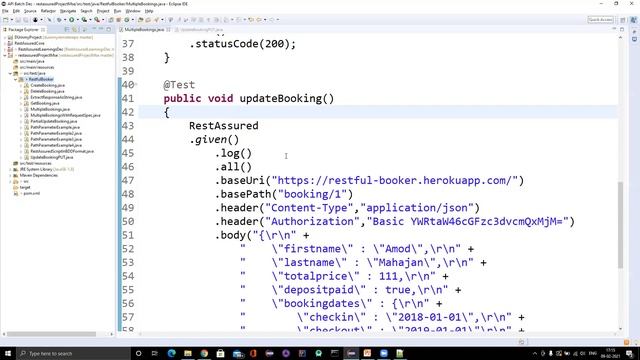Viewport: 640px width, 360px height.
Task: Open the Refactor menu
Action: coord(48,11)
